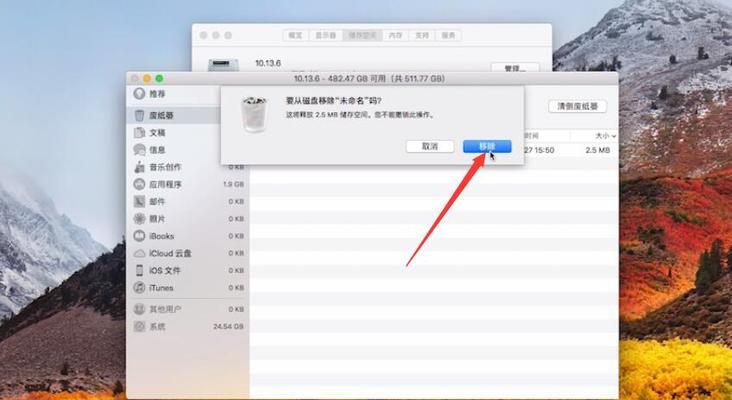Switch to 概览 tab in About window
This screenshot has width=732, height=400.
point(296,35)
